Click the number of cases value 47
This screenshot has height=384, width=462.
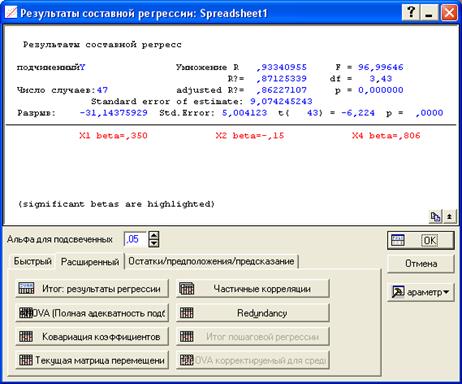(x=102, y=90)
